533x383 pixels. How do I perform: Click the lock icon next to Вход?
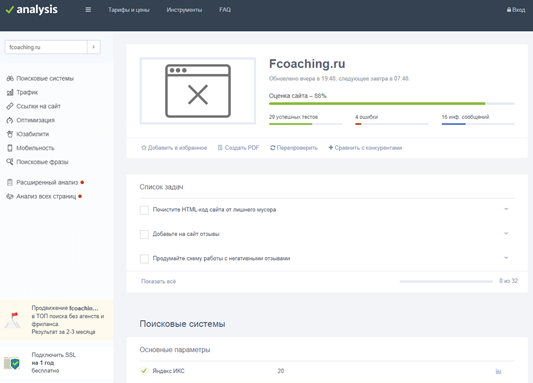point(509,10)
